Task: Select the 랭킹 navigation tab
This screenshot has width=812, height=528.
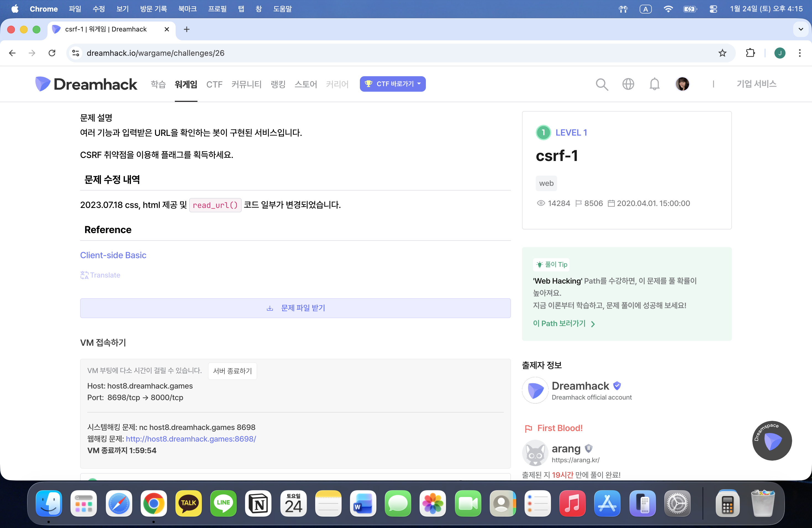Action: coord(278,84)
